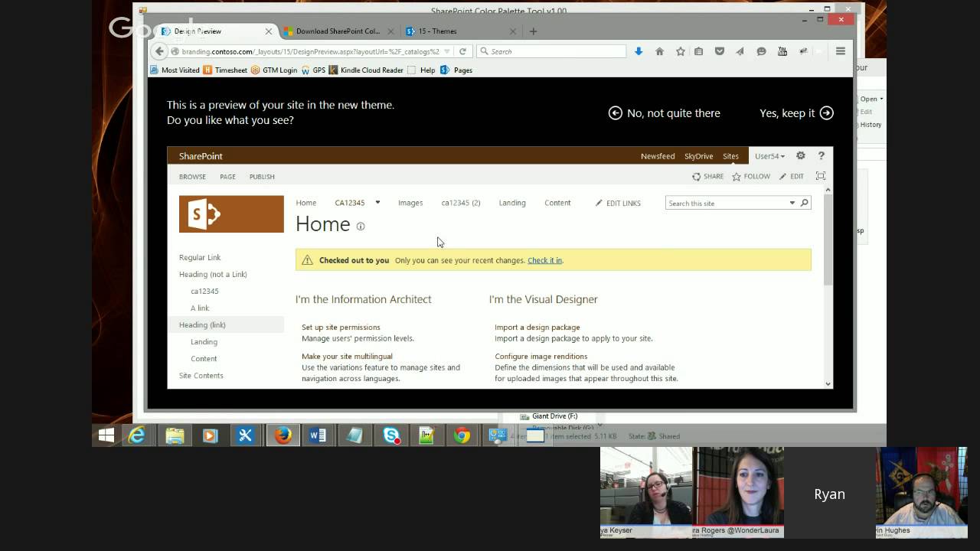The height and width of the screenshot is (551, 980).
Task: Open Site Contents in quick launch
Action: coord(201,376)
